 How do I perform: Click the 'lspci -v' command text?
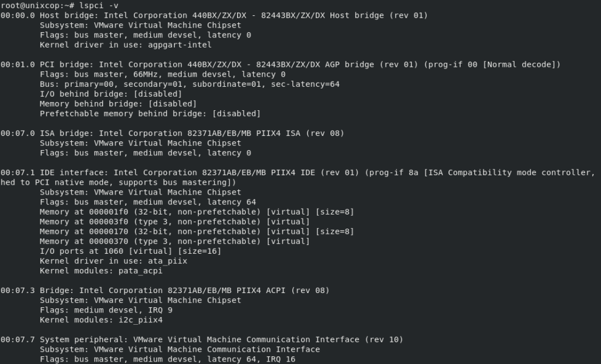[x=99, y=6]
